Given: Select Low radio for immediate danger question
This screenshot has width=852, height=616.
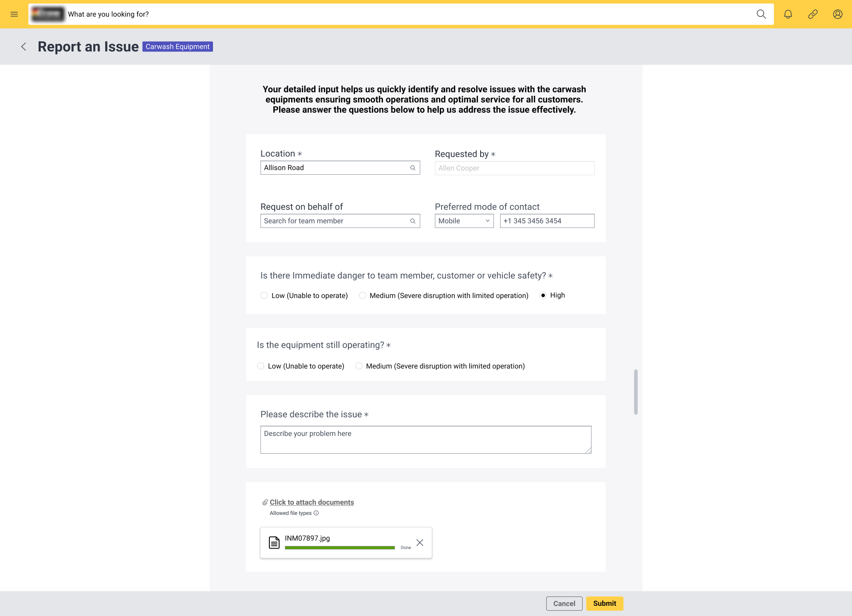Looking at the screenshot, I should tap(264, 295).
